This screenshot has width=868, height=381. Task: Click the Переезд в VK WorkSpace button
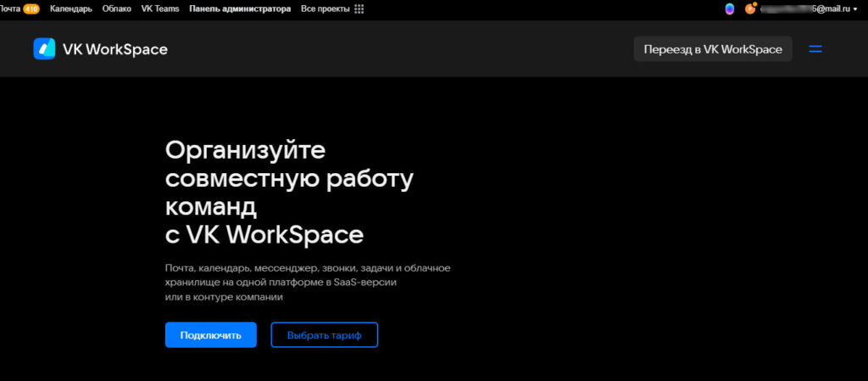click(x=713, y=48)
